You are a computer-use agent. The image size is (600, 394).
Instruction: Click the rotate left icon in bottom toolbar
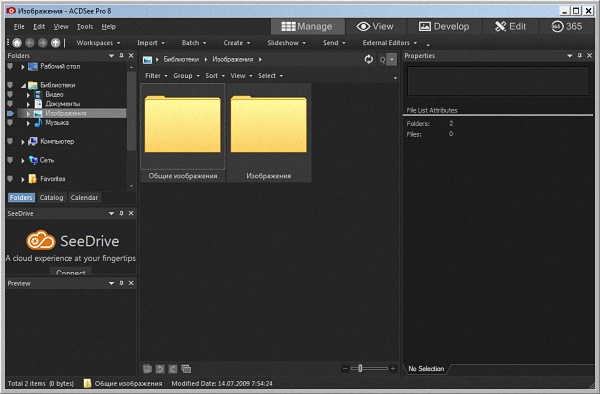click(160, 369)
